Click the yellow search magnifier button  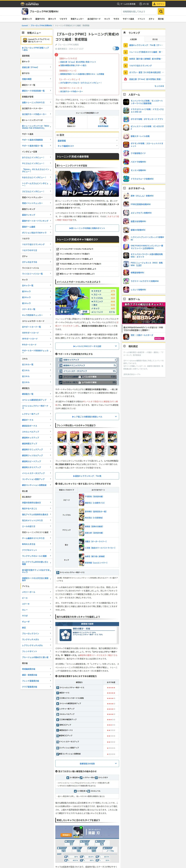point(161,11)
